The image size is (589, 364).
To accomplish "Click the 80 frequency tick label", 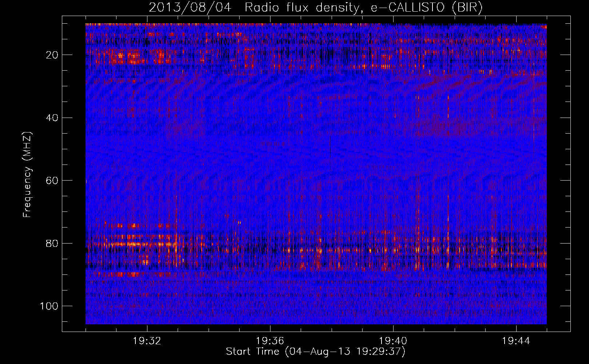I will click(x=52, y=243).
